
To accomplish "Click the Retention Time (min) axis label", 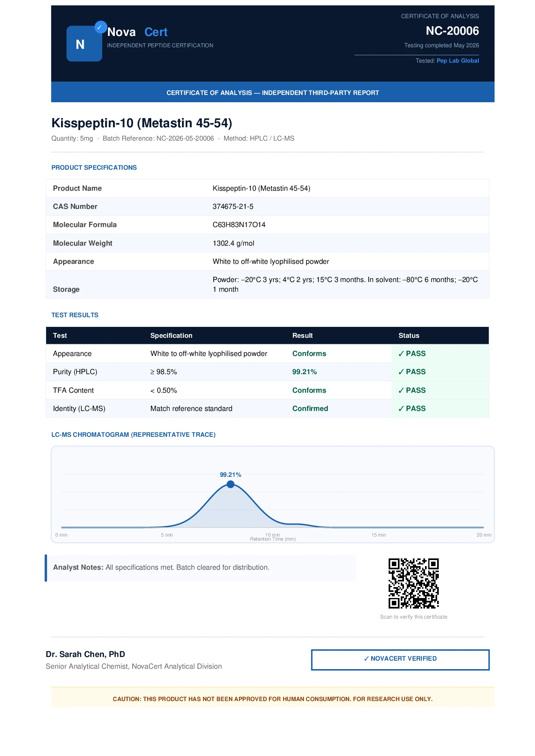I will point(273,539).
